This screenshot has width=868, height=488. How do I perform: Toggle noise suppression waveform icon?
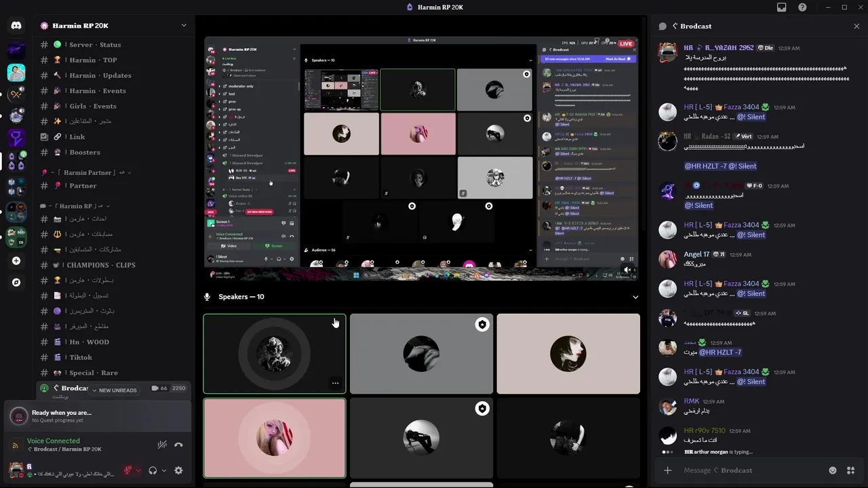(162, 445)
